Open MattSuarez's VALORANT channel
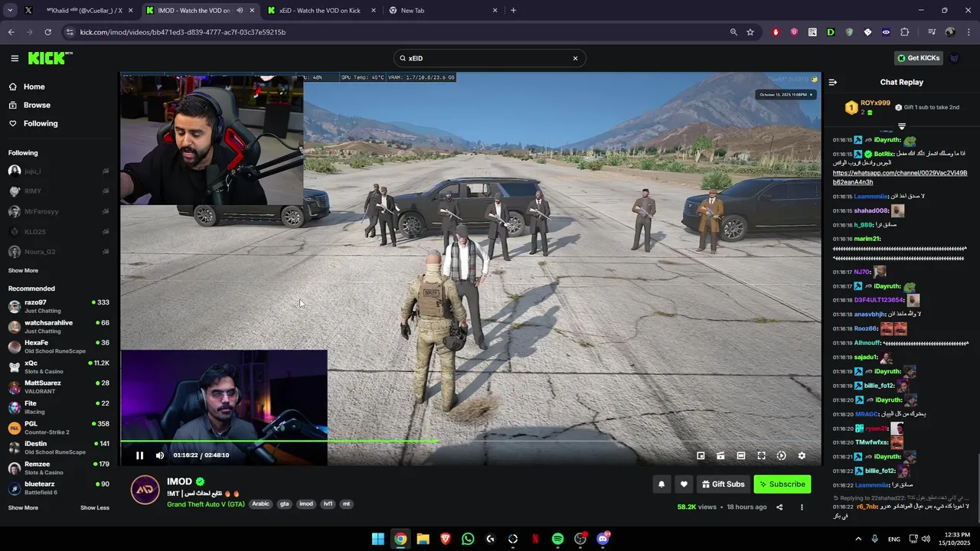 coord(59,386)
